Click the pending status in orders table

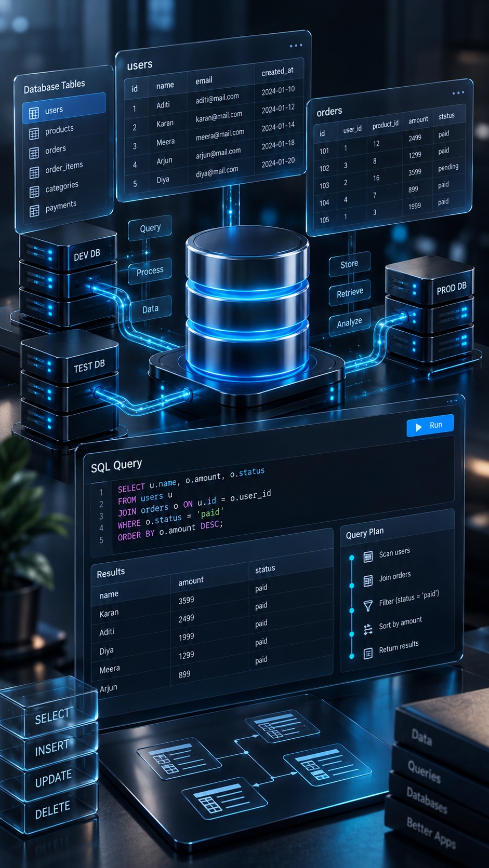(448, 167)
